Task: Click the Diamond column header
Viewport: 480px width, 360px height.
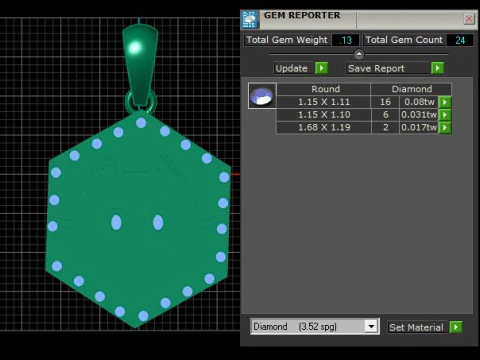Action: 411,89
